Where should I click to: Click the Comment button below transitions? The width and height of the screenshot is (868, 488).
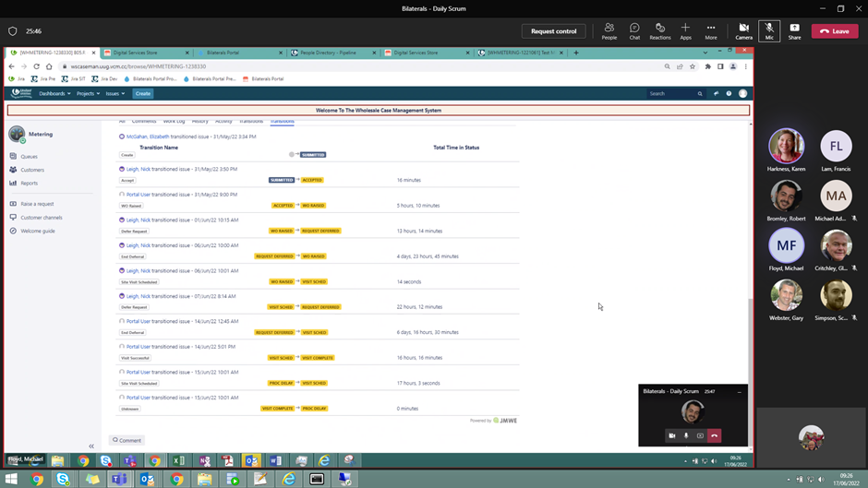point(127,440)
